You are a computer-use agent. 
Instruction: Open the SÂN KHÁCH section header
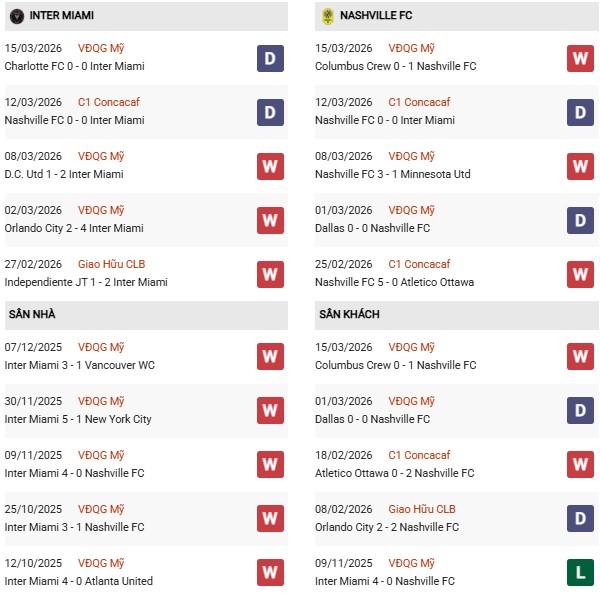coord(351,314)
